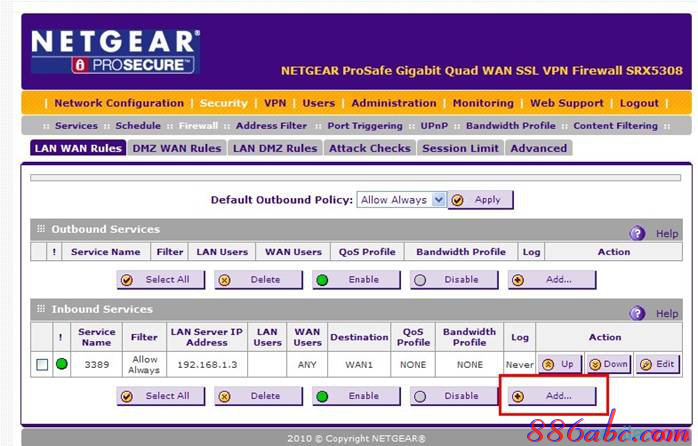Screen dimensions: 698x446
Task: Click service name 3389 cell
Action: pyautogui.click(x=97, y=365)
